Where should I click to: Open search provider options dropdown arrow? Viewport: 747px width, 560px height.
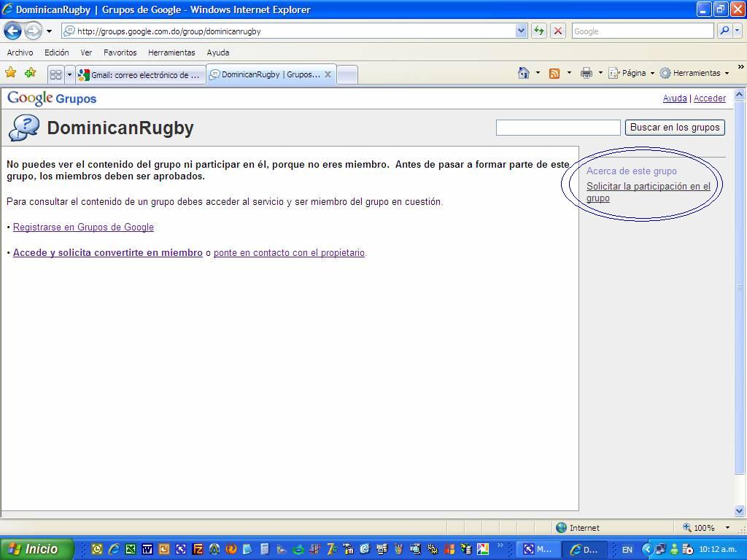(738, 31)
